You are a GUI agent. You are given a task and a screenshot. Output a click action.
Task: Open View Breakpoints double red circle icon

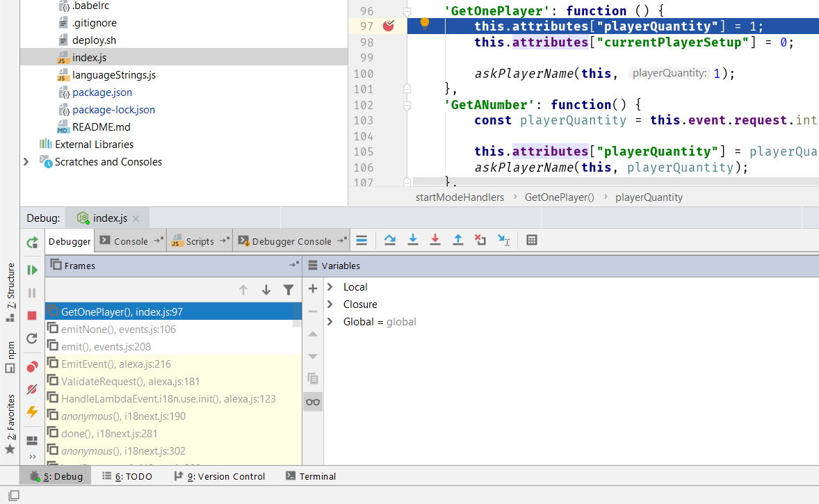coord(32,366)
